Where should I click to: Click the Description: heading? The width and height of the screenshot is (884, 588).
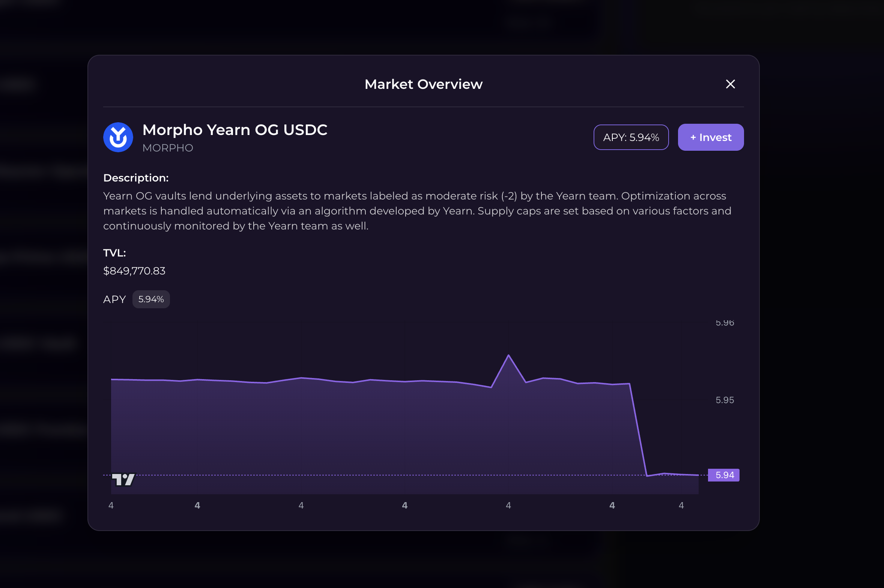point(136,178)
